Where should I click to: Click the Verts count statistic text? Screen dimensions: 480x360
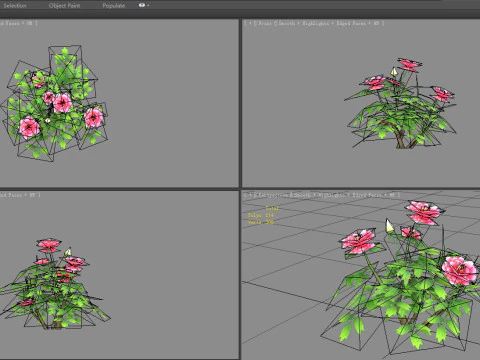(x=261, y=222)
